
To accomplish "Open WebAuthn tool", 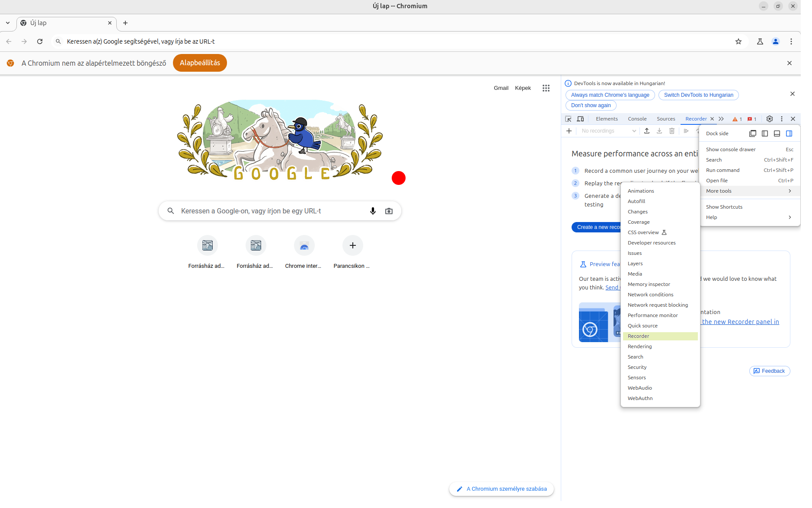I will [x=660, y=398].
